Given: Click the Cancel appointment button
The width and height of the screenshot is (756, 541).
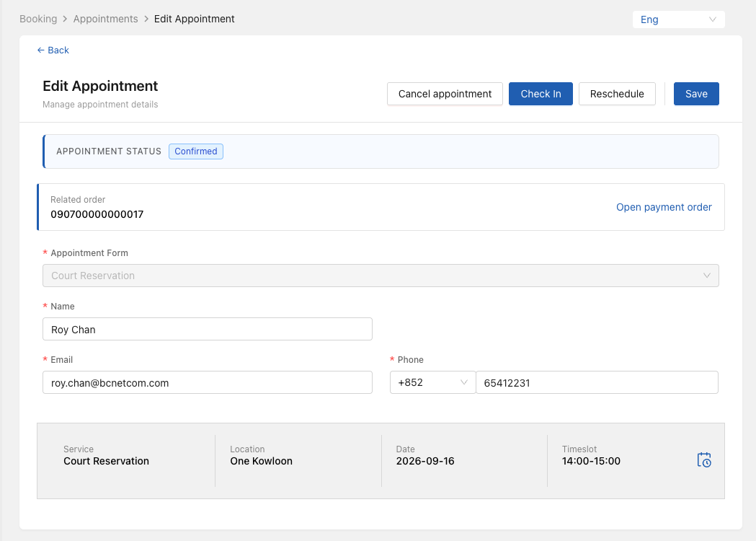Looking at the screenshot, I should pos(445,94).
